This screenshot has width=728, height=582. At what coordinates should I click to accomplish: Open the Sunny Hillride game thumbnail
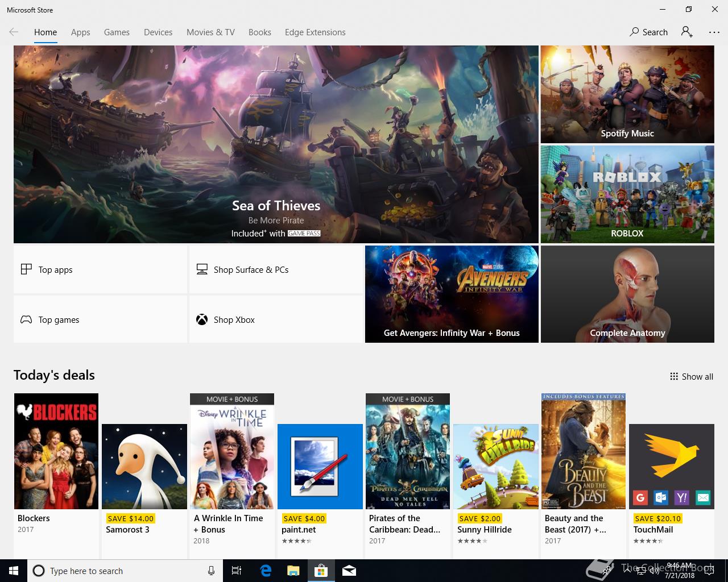coord(496,467)
